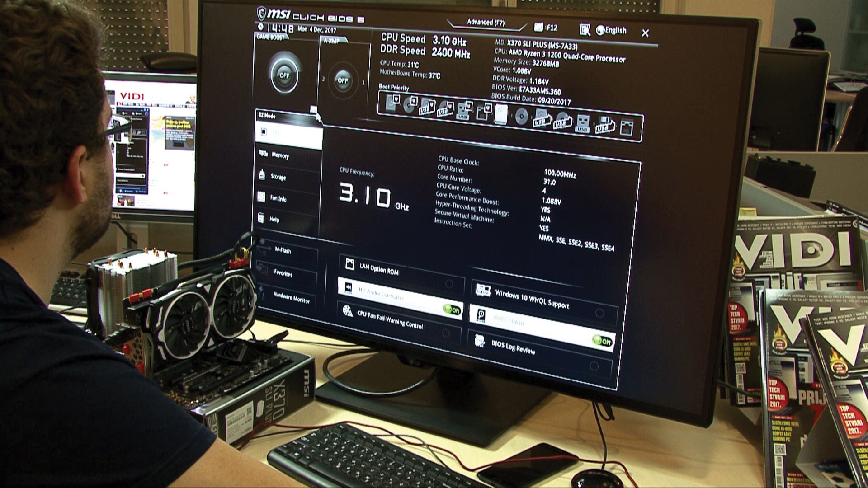The image size is (868, 488).
Task: Select the highlighted hard disk boot device
Action: pos(501,114)
